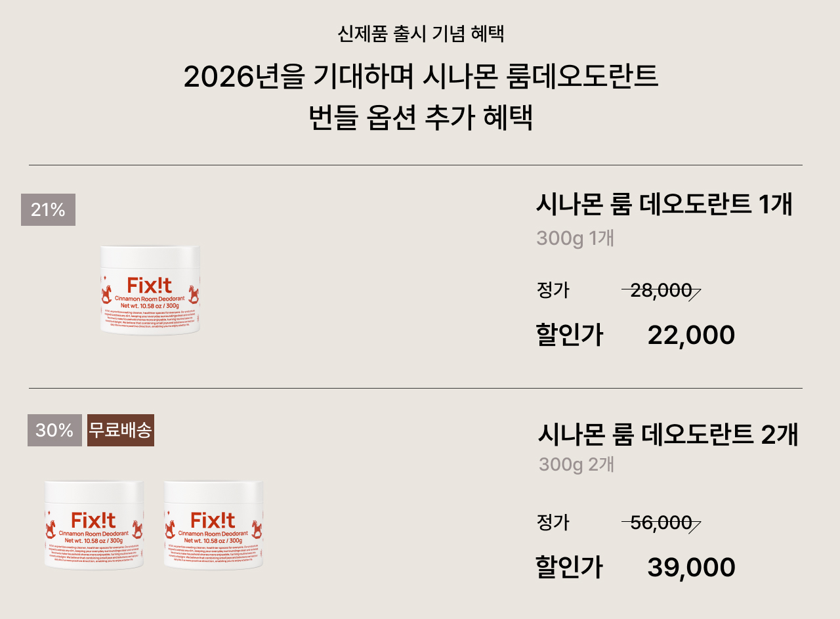Click the 할인가 label for the 2개 option
Viewport: 840px width, 619px height.
click(x=569, y=568)
